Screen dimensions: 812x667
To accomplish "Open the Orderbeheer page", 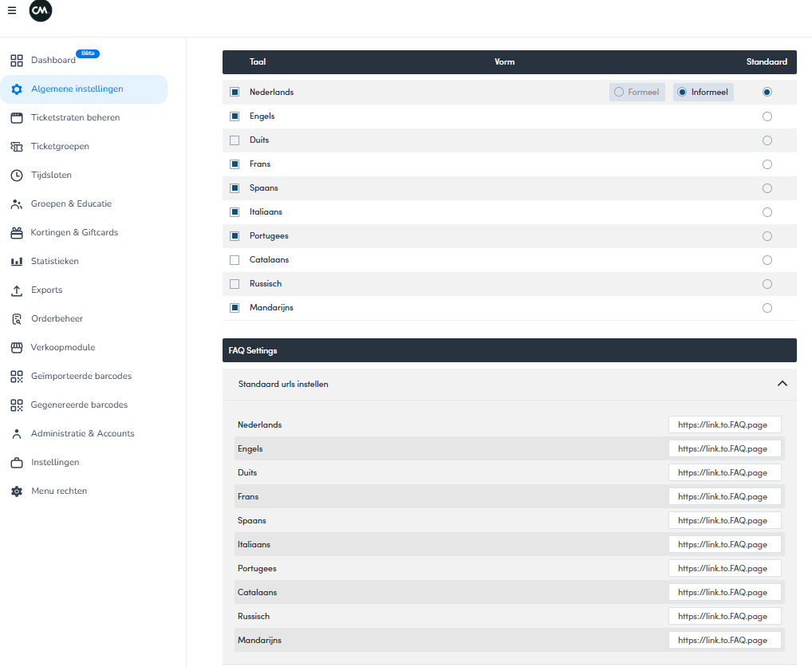I will [x=57, y=319].
